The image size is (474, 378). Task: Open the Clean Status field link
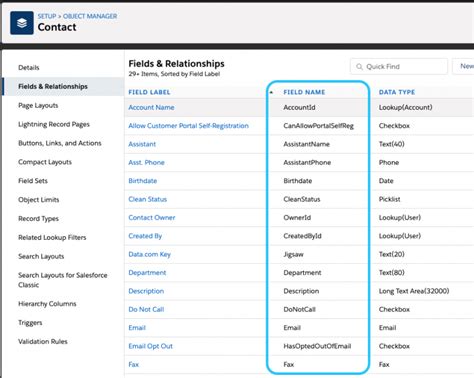click(x=148, y=199)
